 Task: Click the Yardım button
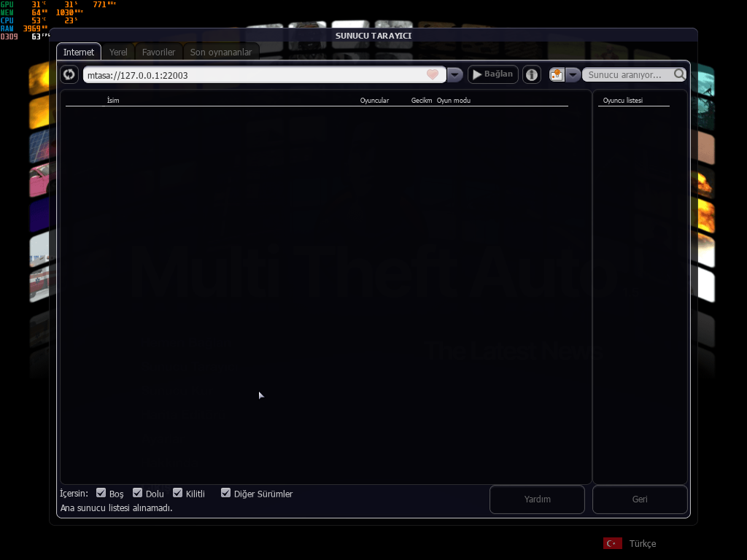(537, 499)
